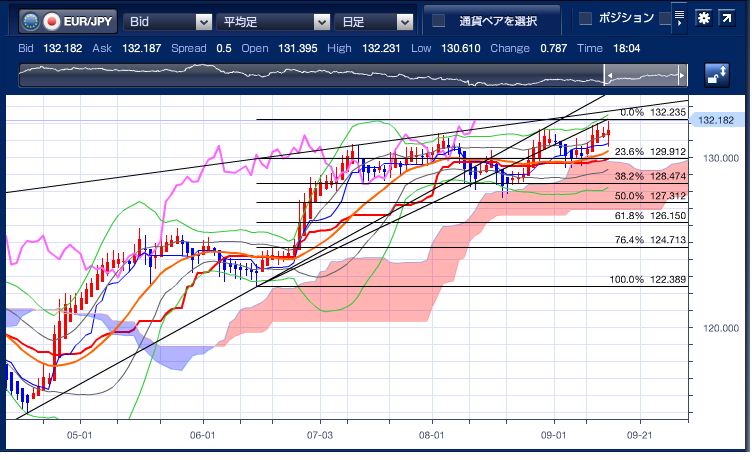Check the 通貨ペアを選択 checkbox

438,21
